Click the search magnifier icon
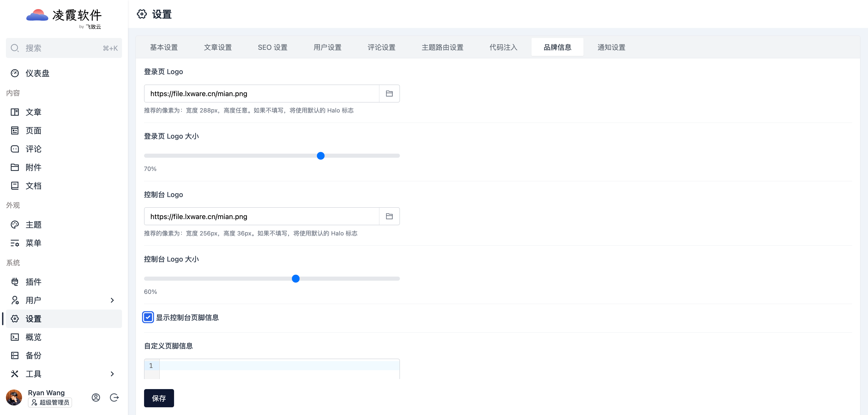This screenshot has width=868, height=415. pos(15,48)
